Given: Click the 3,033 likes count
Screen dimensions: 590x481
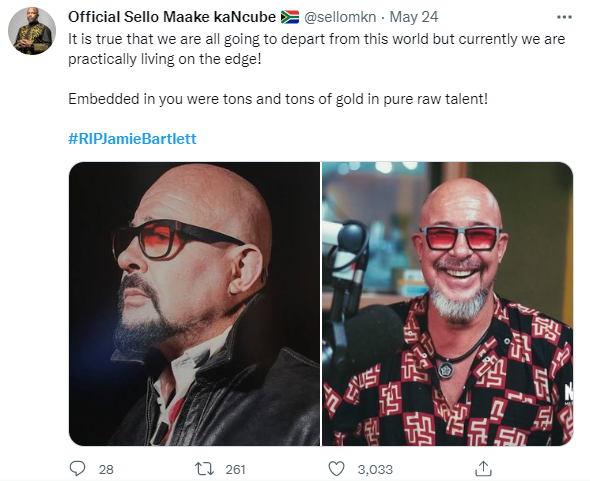Looking at the screenshot, I should [375, 469].
